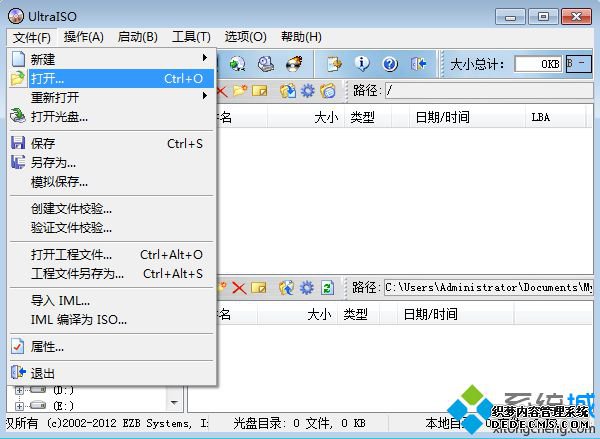Open the 工具(T) menu
Image resolution: width=600 pixels, height=439 pixels.
pyautogui.click(x=191, y=37)
